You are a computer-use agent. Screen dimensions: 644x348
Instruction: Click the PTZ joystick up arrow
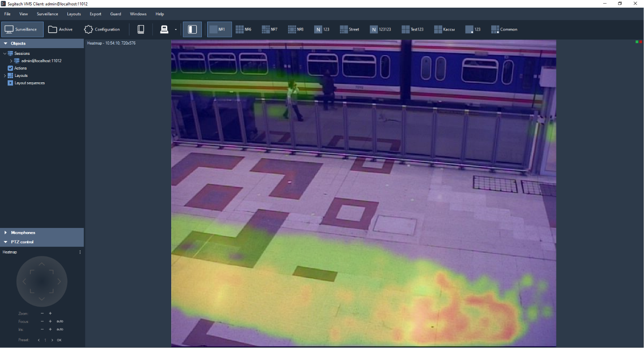tap(42, 264)
